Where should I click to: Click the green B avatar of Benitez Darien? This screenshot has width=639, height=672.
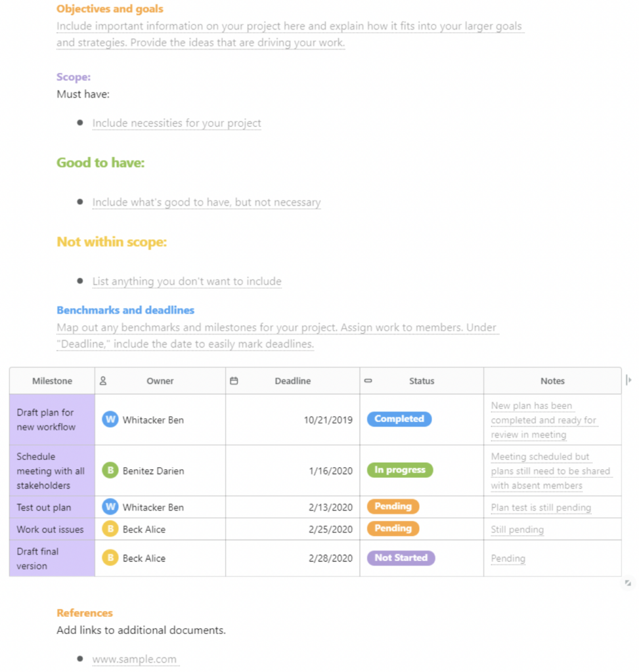click(110, 471)
